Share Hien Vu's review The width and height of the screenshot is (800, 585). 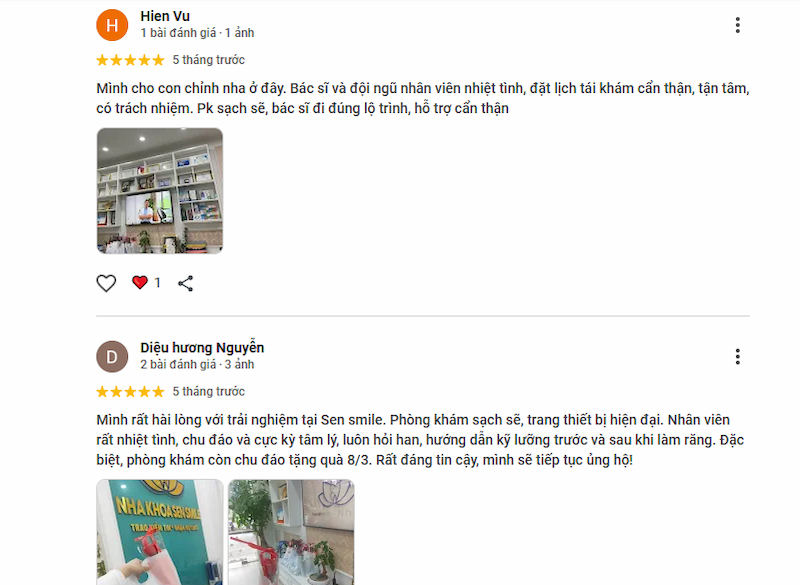point(185,284)
